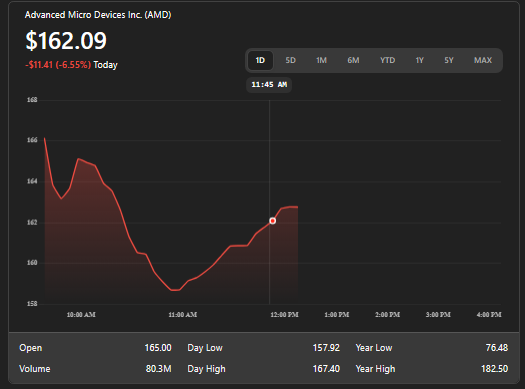The height and width of the screenshot is (389, 525).
Task: Click the 166 price axis label
Action: (x=32, y=140)
